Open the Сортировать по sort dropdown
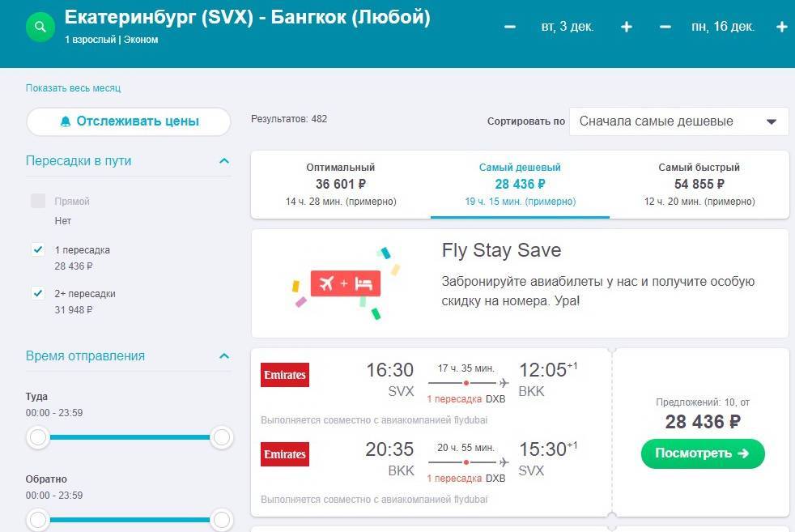795x532 pixels. coord(678,121)
